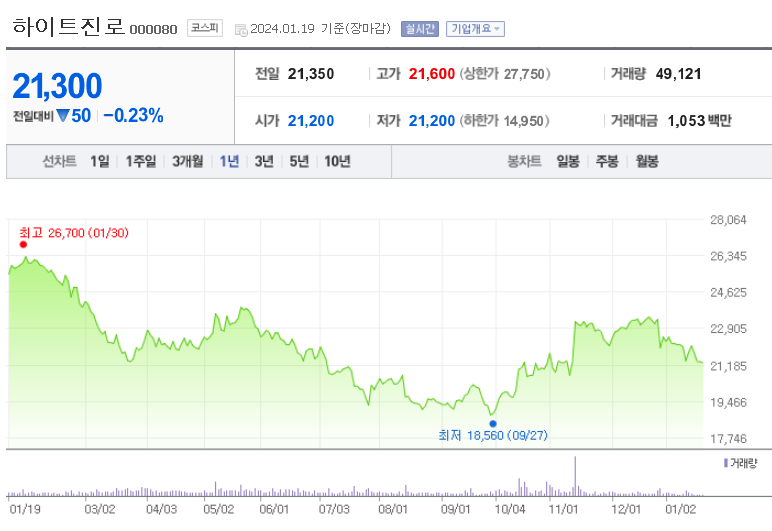Switch to the 월봉 candle chart
Viewport: 772px width, 531px height.
(647, 161)
